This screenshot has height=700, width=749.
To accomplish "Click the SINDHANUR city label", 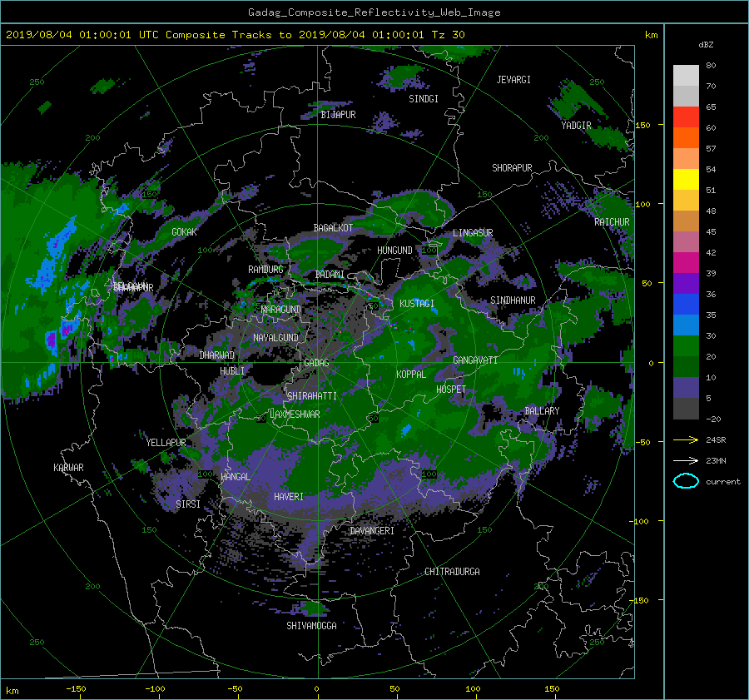I will click(513, 300).
